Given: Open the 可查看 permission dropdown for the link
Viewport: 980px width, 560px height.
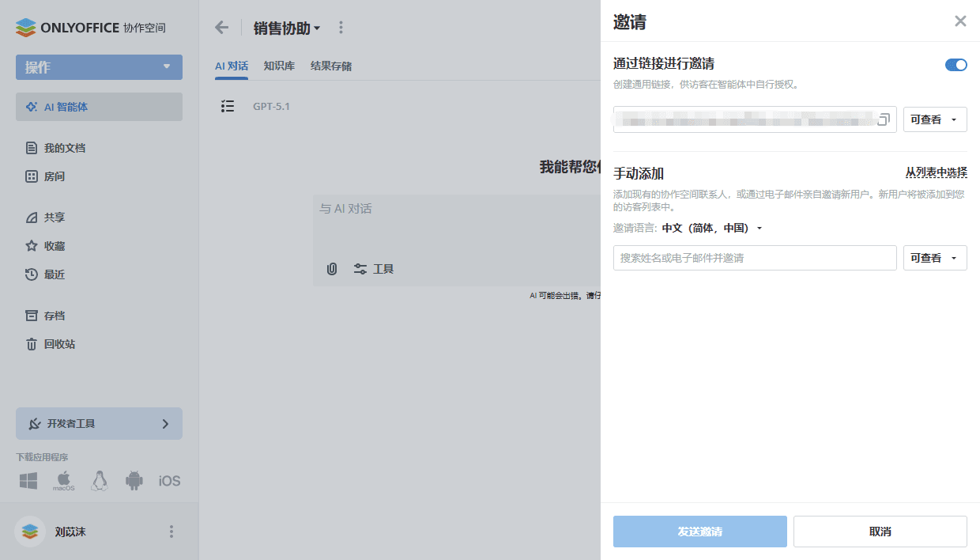Looking at the screenshot, I should pyautogui.click(x=935, y=119).
